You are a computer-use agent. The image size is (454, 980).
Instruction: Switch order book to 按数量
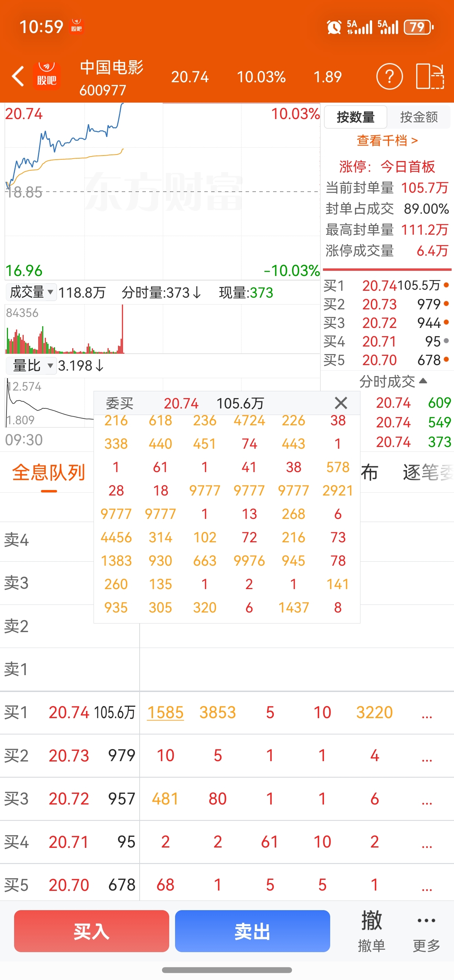[x=356, y=117]
